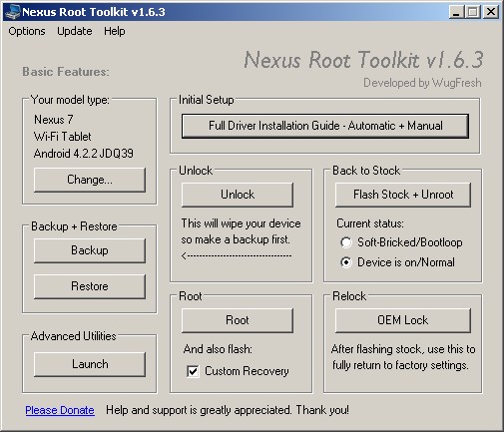504x432 pixels.
Task: Toggle the Custom Recovery checkbox
Action: (x=193, y=371)
